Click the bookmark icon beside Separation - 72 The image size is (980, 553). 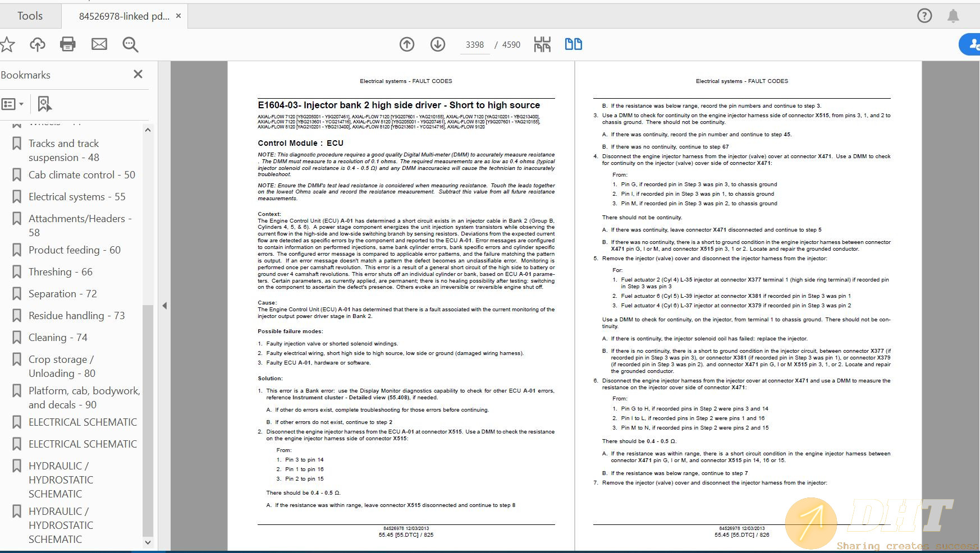pyautogui.click(x=17, y=293)
